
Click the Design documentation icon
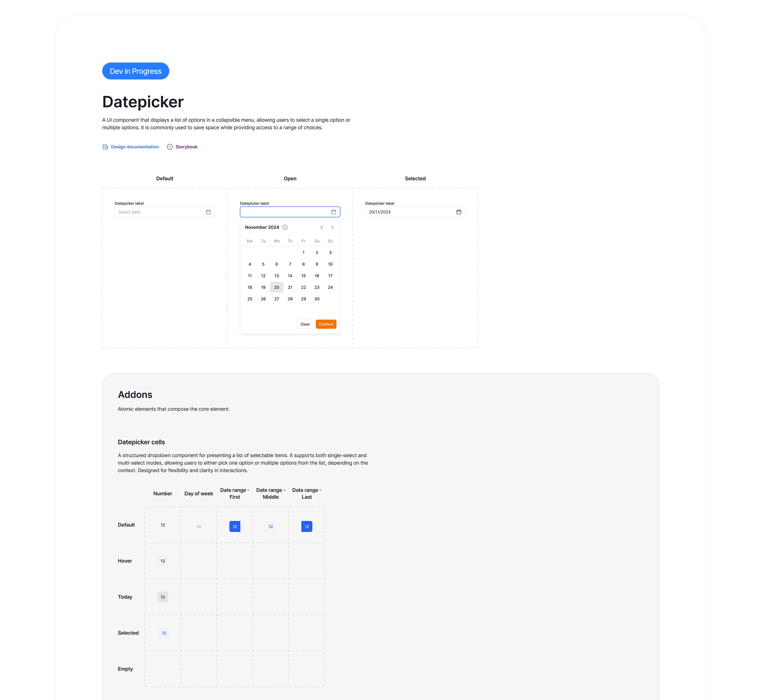click(105, 147)
